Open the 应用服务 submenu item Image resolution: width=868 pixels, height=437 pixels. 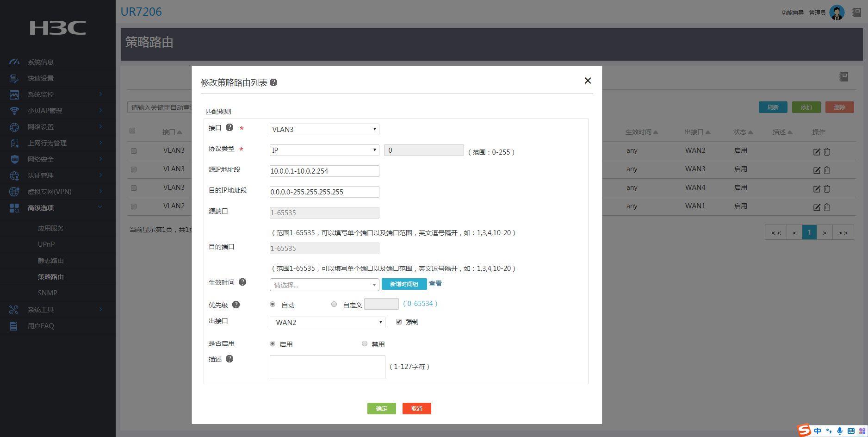(x=51, y=228)
